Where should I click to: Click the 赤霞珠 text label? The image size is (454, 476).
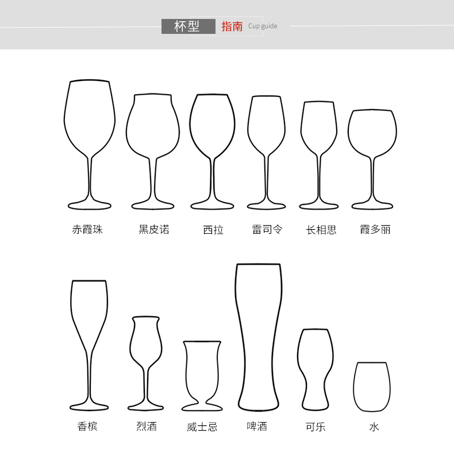click(87, 230)
